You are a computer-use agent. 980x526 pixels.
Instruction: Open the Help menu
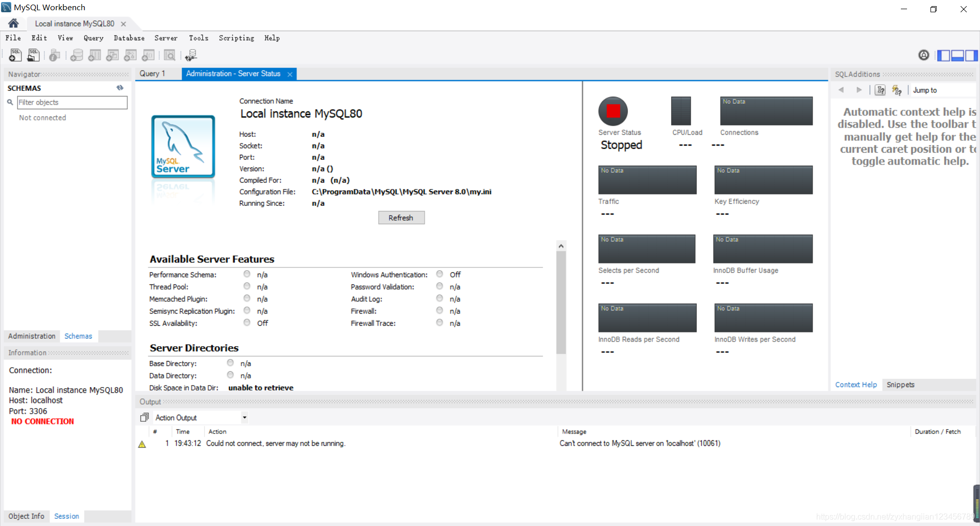pyautogui.click(x=272, y=38)
